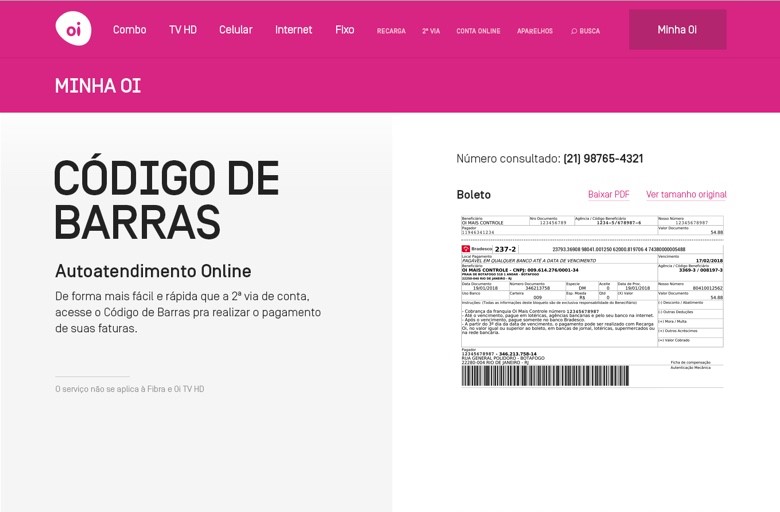The image size is (780, 512).
Task: Click the Autoatendimento Online heading
Action: coord(153,271)
